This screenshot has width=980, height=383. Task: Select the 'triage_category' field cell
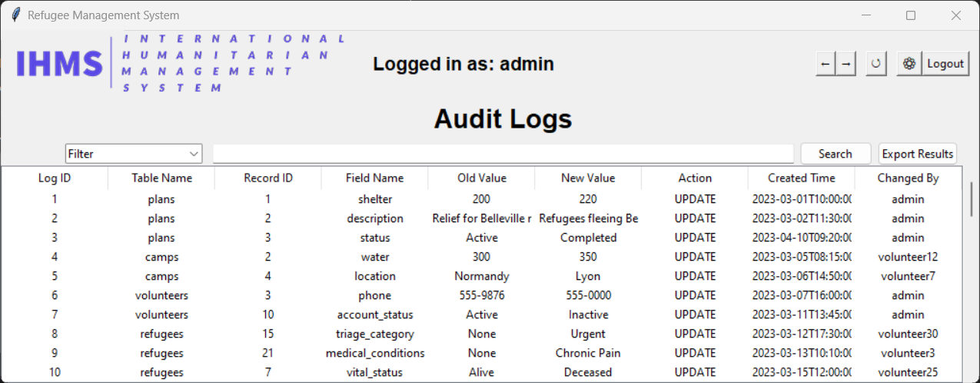(374, 334)
